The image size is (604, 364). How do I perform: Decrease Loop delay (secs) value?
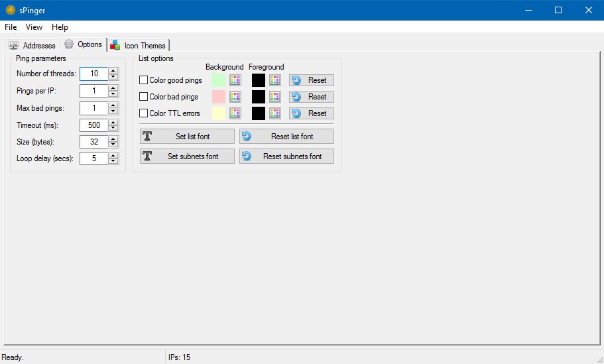[113, 161]
